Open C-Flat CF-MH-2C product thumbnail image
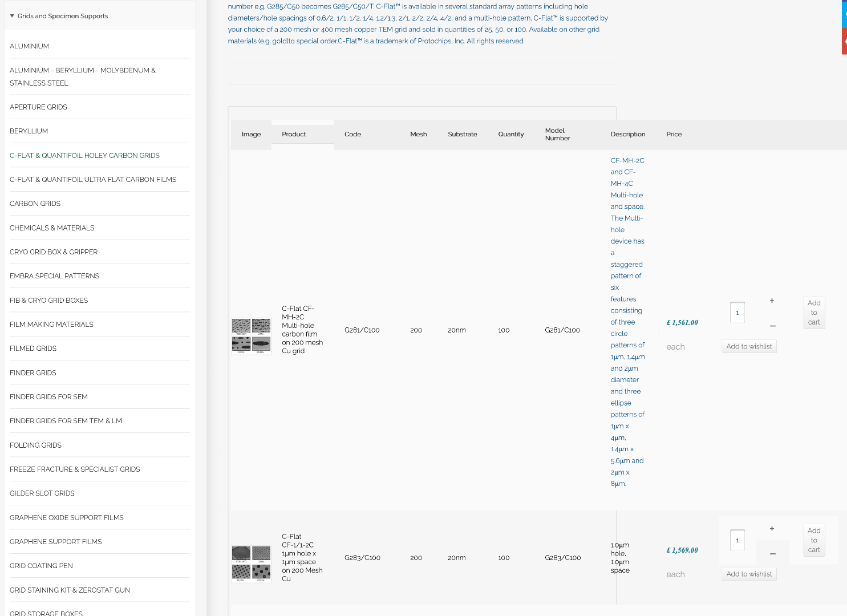Image resolution: width=847 pixels, height=616 pixels. pos(251,336)
